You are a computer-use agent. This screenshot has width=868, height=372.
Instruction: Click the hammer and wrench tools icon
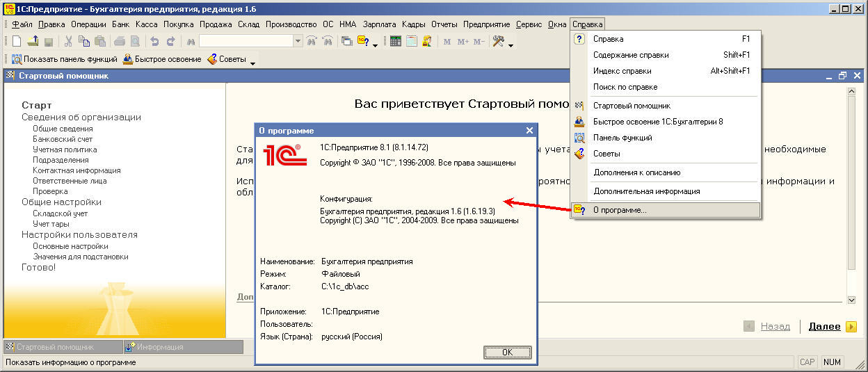(498, 42)
